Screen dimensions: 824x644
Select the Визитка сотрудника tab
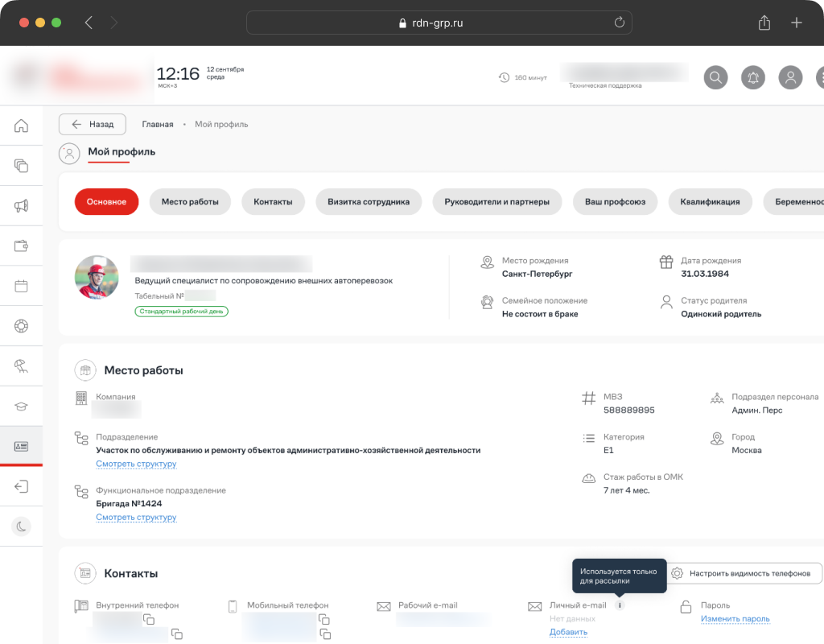tap(369, 202)
